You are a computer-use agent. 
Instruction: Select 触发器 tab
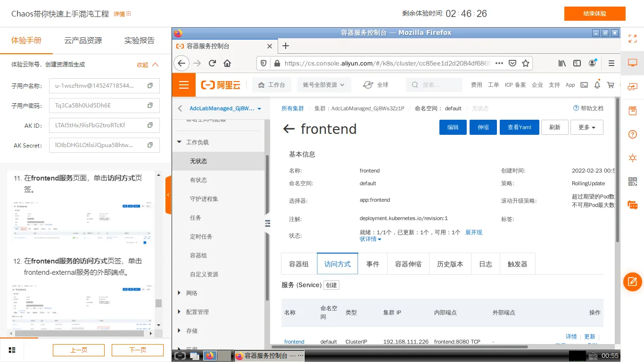(x=518, y=264)
